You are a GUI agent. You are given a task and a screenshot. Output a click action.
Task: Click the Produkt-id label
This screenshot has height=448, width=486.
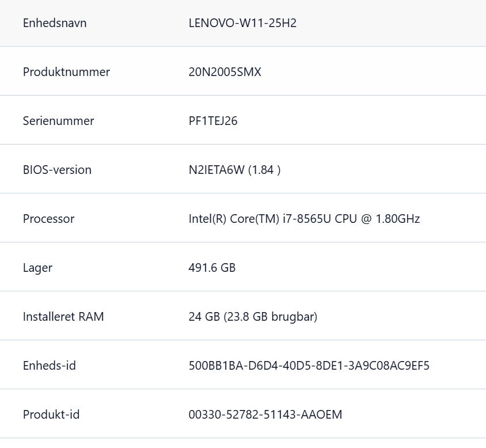click(51, 415)
